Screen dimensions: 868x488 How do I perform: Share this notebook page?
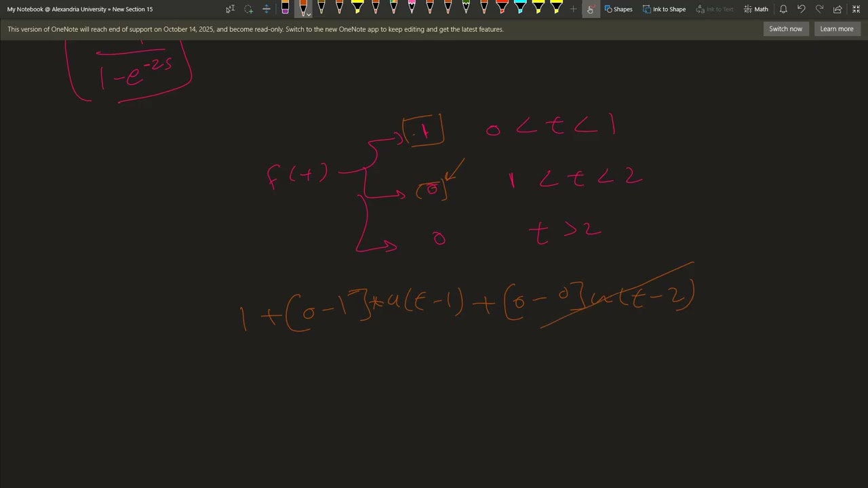837,9
